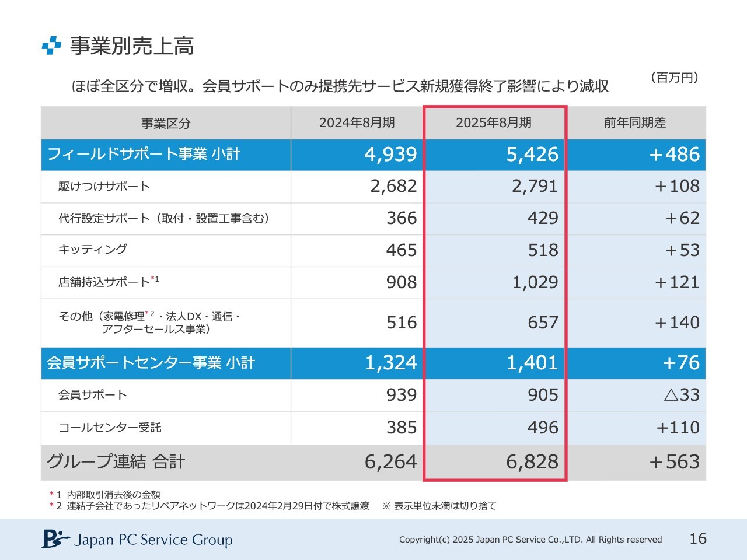Click the グループ連結 合計 row label
Viewport: 747px width, 560px height.
point(116,462)
